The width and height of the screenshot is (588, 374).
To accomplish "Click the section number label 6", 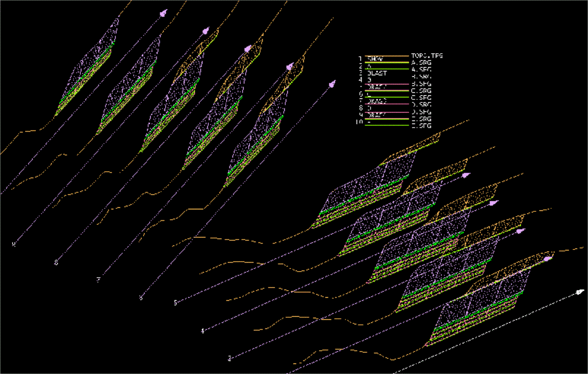I will (x=141, y=298).
